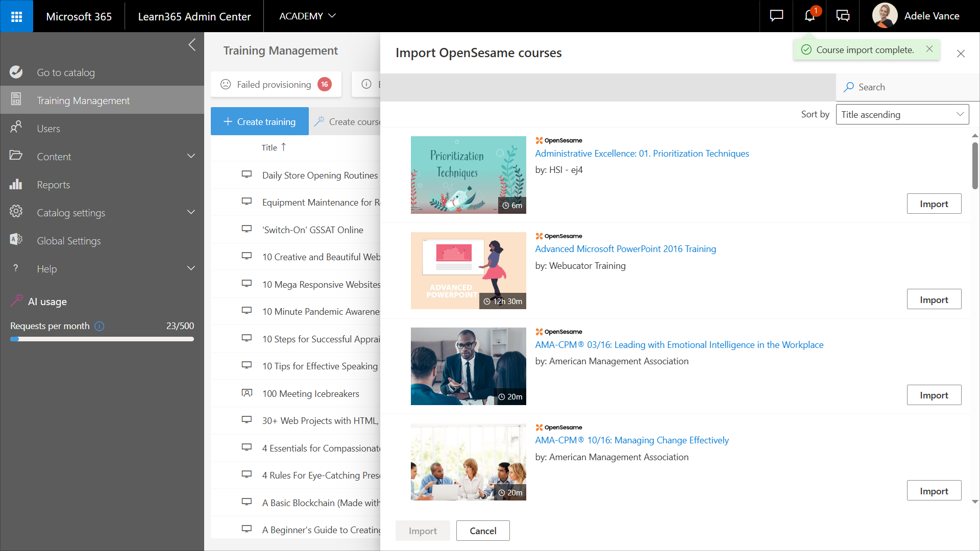Dismiss the Course import complete notification
Screen dimensions: 980x551
tap(929, 49)
